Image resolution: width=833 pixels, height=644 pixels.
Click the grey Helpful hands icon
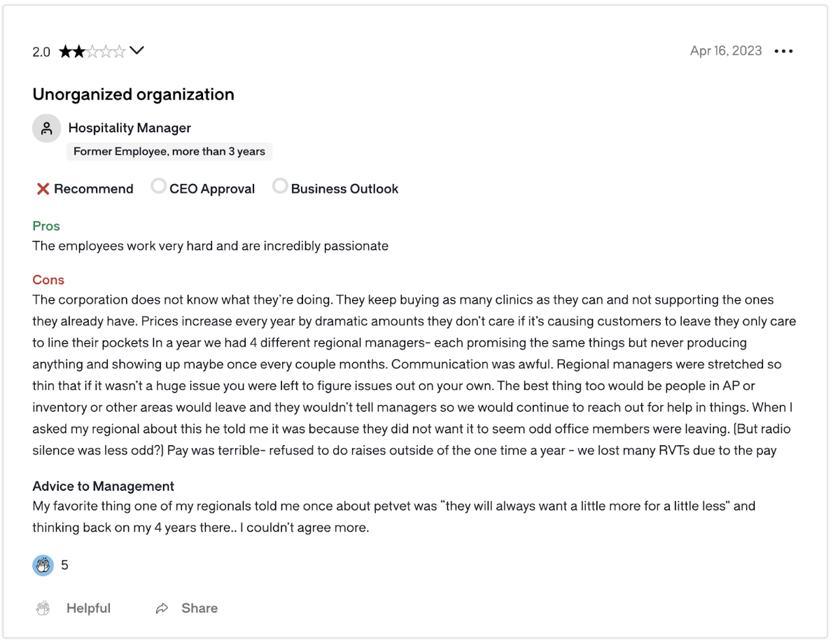(43, 608)
